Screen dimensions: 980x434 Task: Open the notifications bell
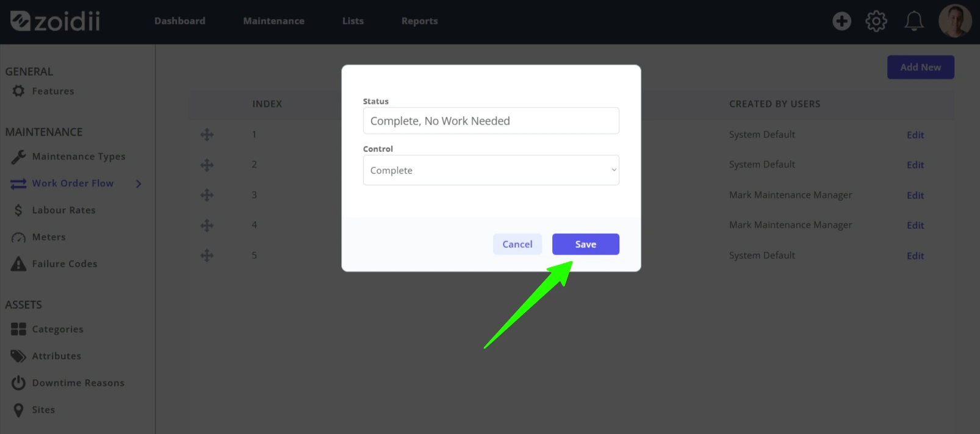pyautogui.click(x=913, y=21)
